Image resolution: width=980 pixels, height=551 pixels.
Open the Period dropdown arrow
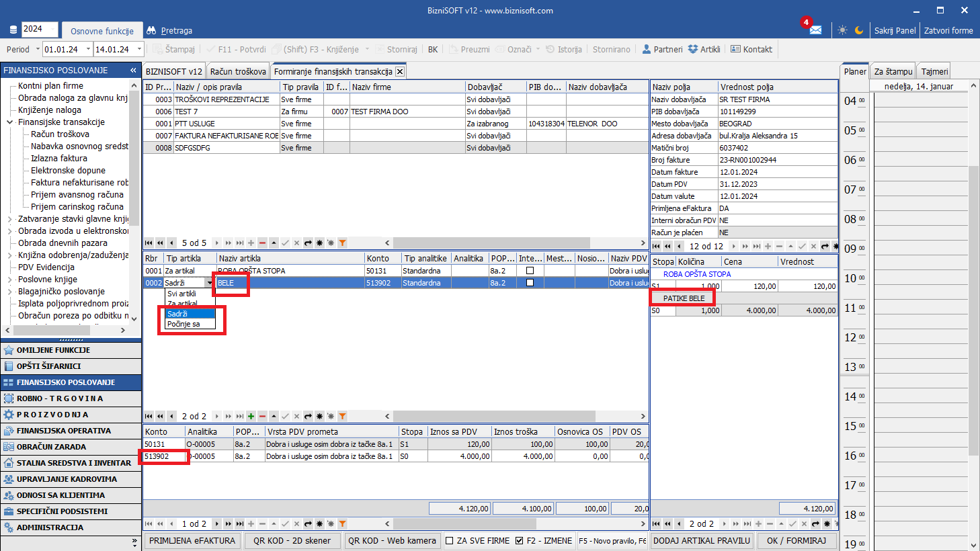coord(38,49)
